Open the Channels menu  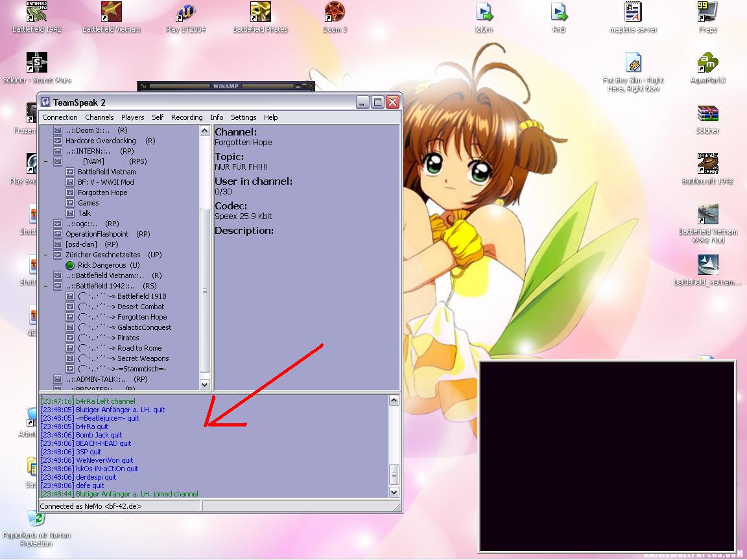[99, 117]
